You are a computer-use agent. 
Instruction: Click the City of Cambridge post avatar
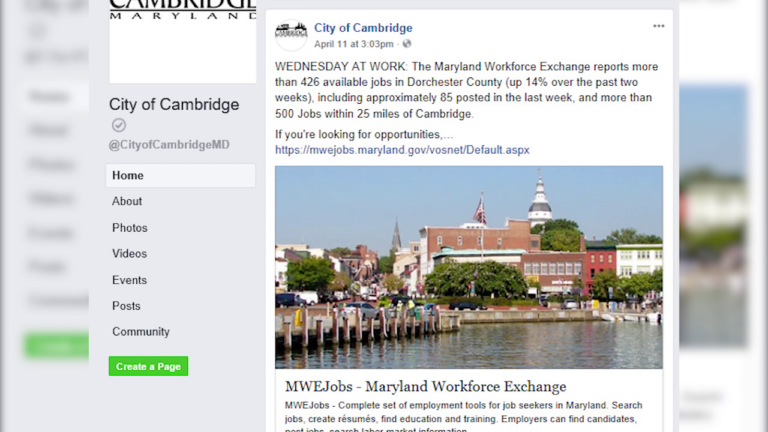click(x=291, y=35)
